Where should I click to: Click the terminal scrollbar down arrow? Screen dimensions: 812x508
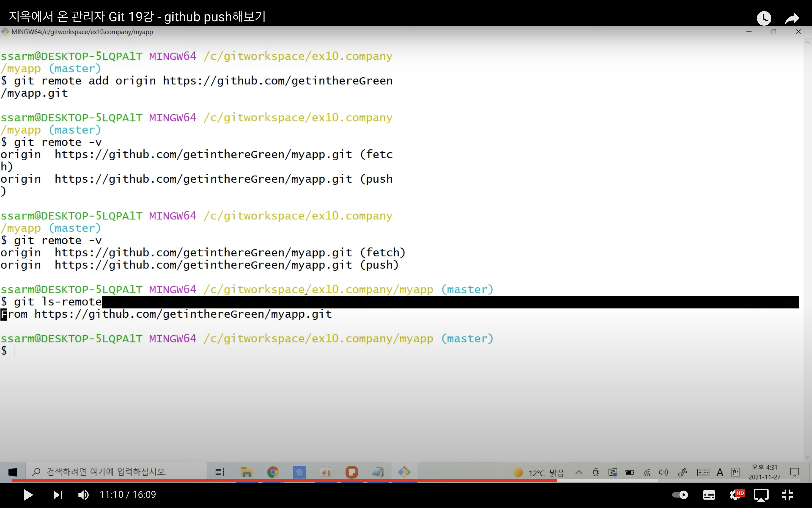click(x=807, y=457)
